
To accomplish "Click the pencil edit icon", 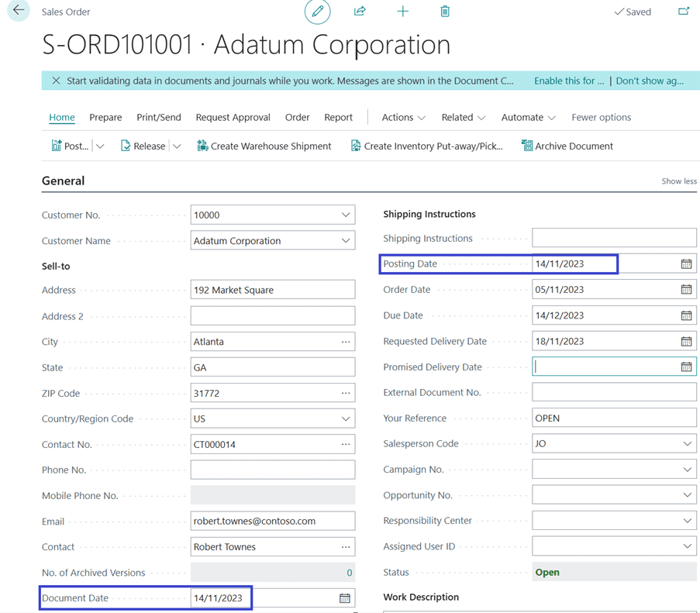I will (x=317, y=12).
